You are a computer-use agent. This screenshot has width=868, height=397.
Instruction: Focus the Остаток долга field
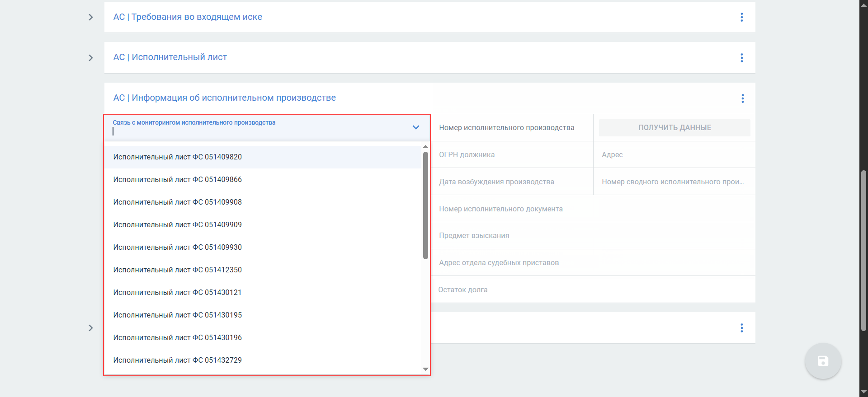click(x=592, y=290)
